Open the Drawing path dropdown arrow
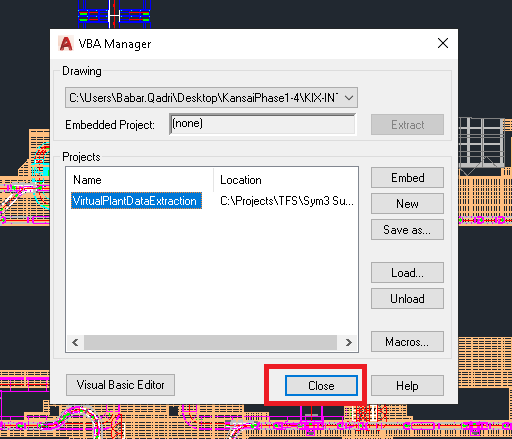This screenshot has height=439, width=512. coord(349,98)
